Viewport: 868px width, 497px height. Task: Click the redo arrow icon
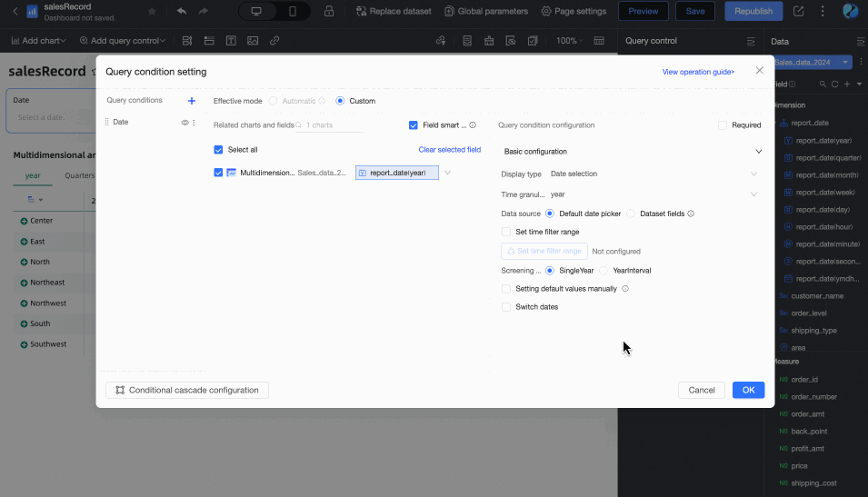204,11
